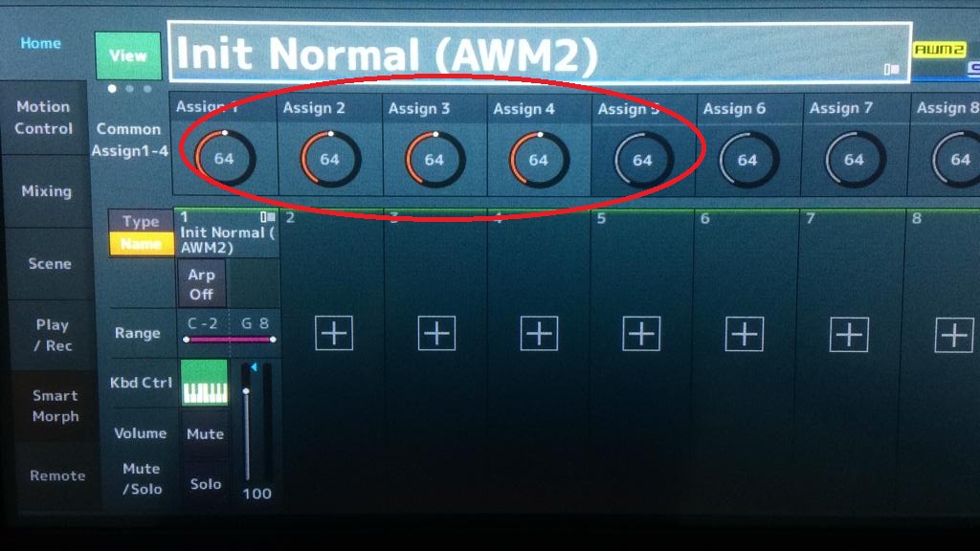Go to Home

coord(40,43)
